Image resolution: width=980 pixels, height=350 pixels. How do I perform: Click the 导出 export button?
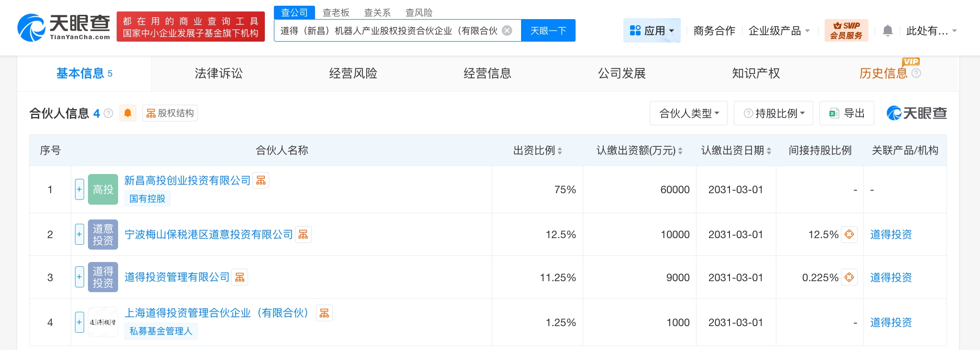847,113
